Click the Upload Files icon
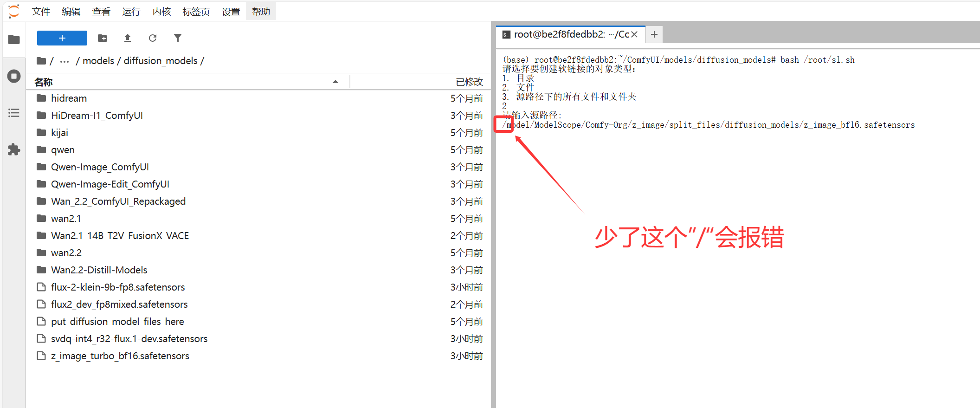 coord(128,38)
